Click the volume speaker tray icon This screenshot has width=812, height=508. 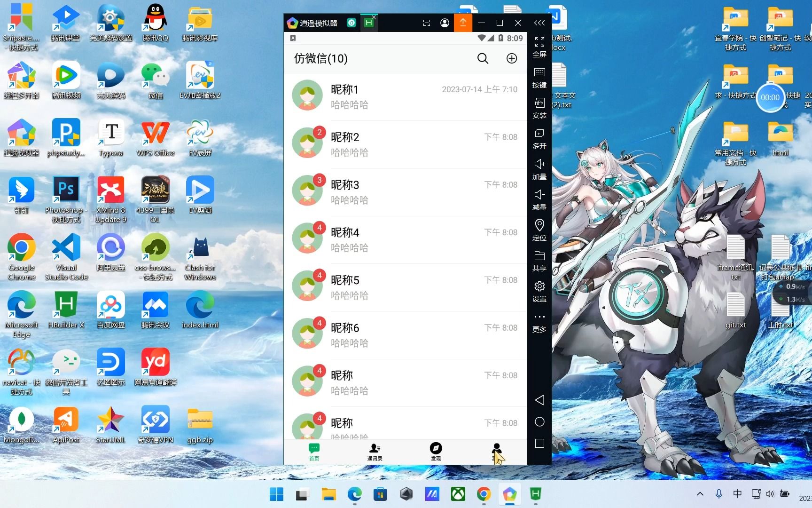[x=770, y=494]
